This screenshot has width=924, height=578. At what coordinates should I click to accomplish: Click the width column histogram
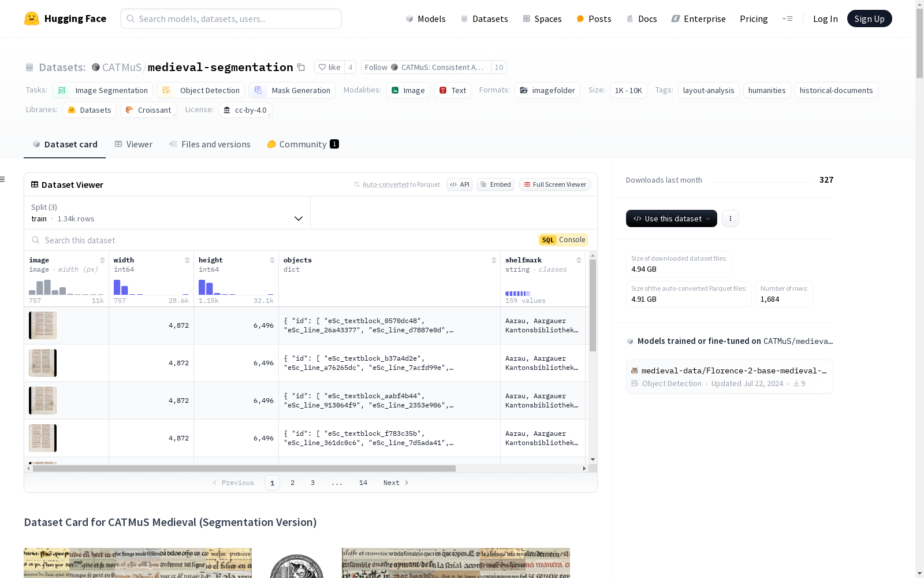(151, 287)
